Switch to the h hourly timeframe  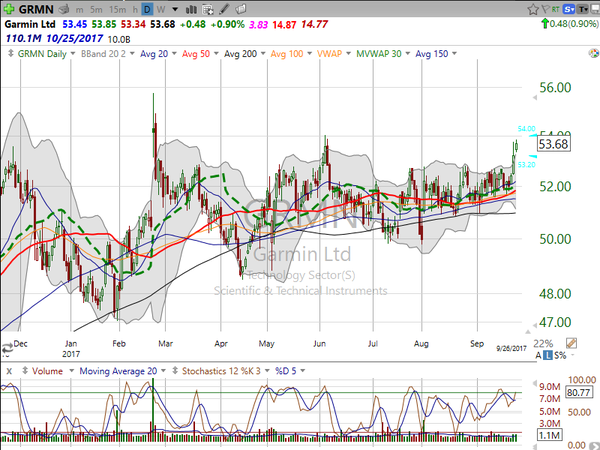(135, 9)
